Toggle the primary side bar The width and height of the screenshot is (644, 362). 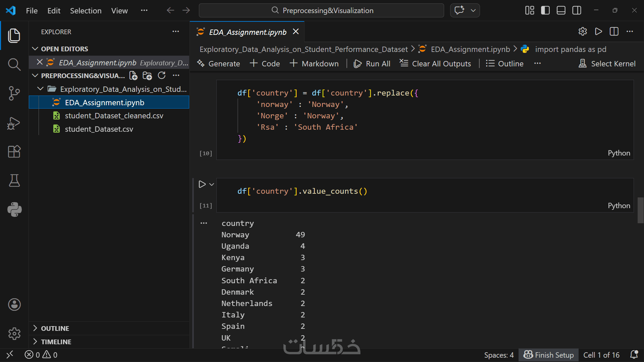[x=545, y=10]
